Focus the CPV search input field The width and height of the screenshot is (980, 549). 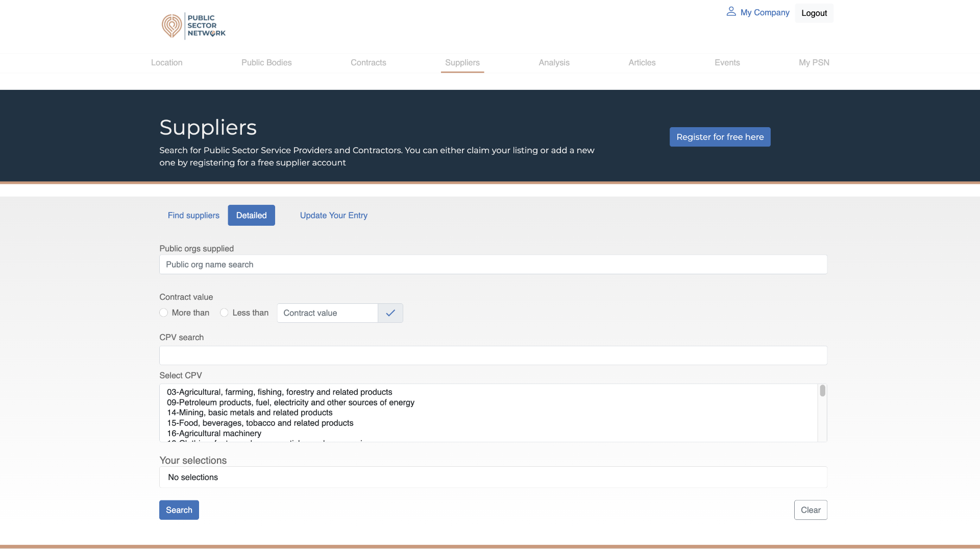(x=493, y=355)
